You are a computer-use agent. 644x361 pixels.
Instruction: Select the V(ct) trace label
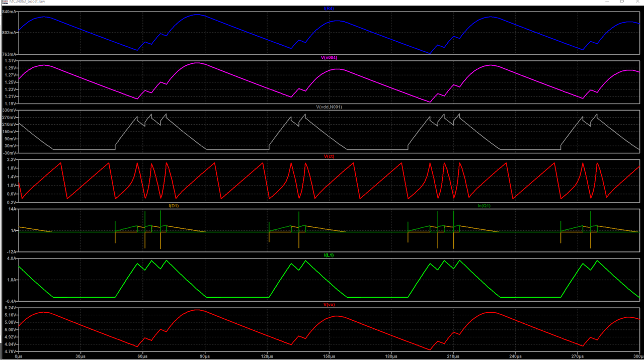click(329, 156)
